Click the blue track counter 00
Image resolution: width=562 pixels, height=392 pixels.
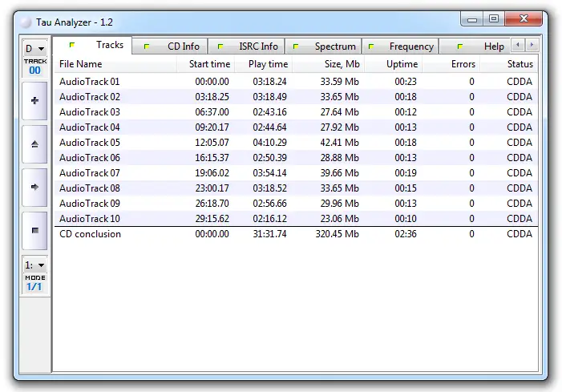[34, 71]
